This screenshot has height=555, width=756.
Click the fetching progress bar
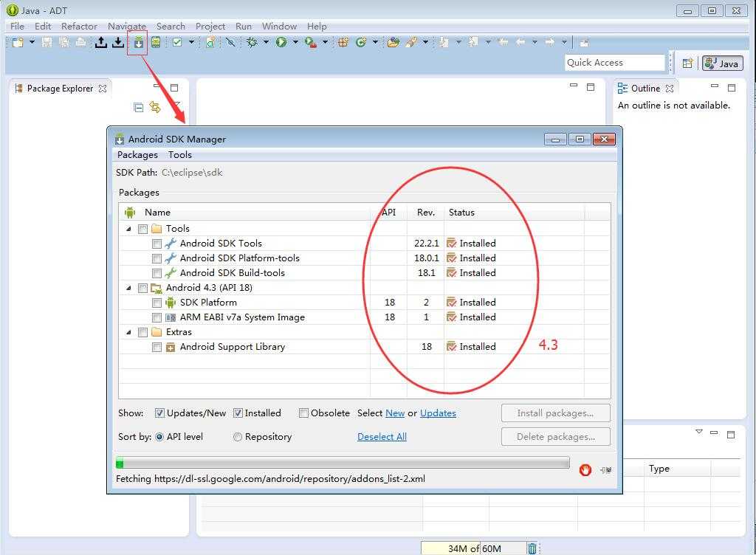click(343, 463)
